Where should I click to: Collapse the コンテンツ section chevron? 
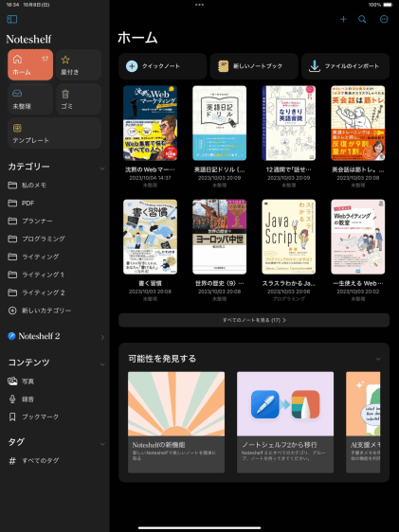[x=102, y=364]
